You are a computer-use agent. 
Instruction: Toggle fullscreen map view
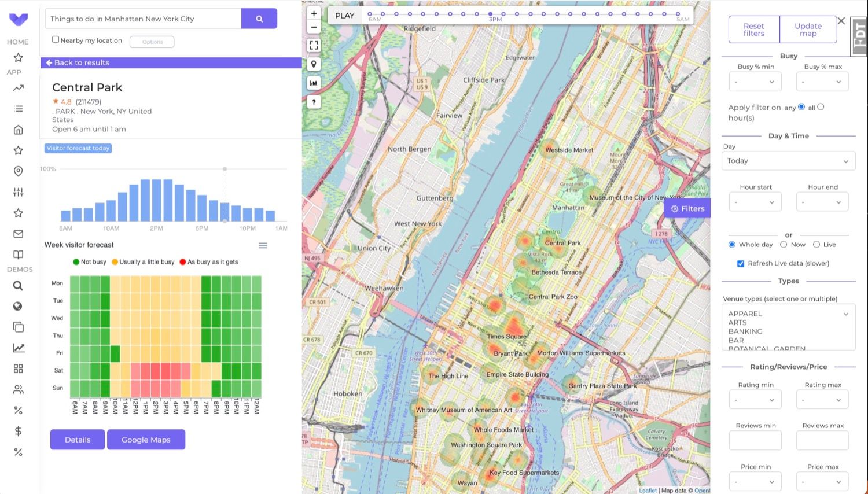coord(314,45)
